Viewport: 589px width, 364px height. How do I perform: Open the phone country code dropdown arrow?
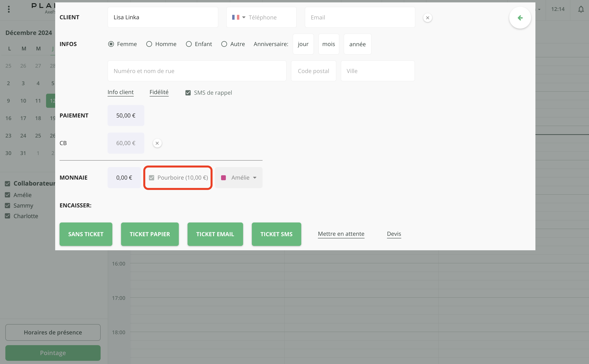[244, 17]
